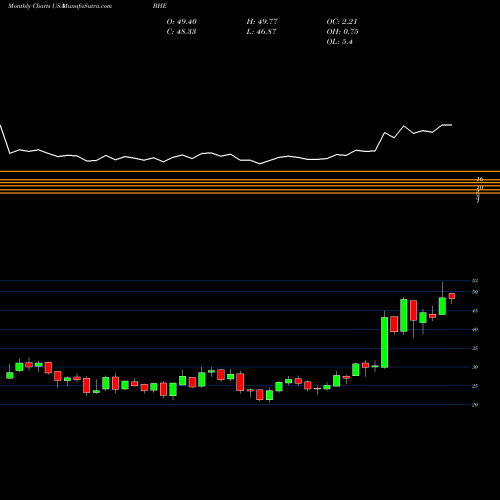This screenshot has height=500, width=500.
Task: Select the open value 'O: 49.40'
Action: click(182, 22)
